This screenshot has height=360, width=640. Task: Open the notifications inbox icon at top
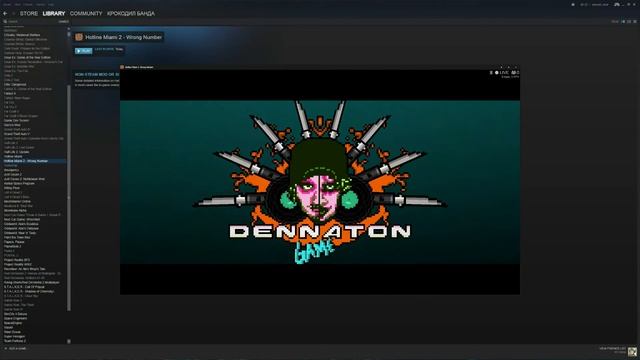tap(573, 4)
